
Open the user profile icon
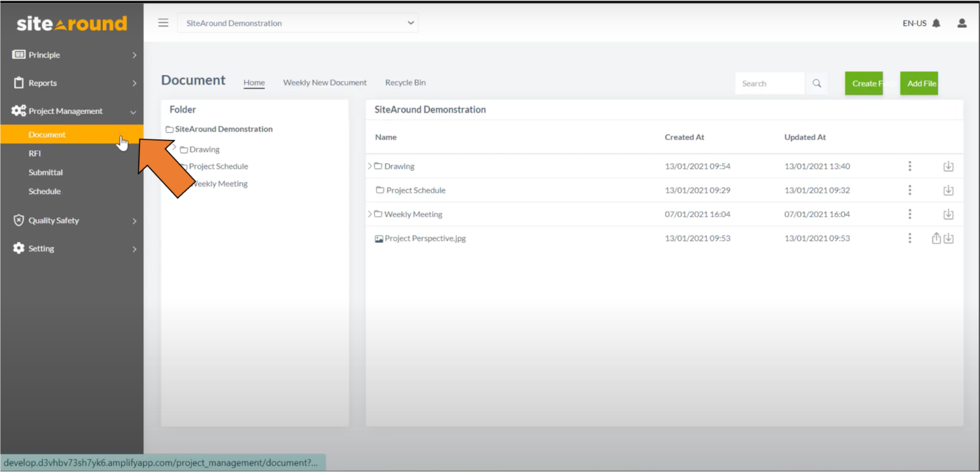point(960,22)
